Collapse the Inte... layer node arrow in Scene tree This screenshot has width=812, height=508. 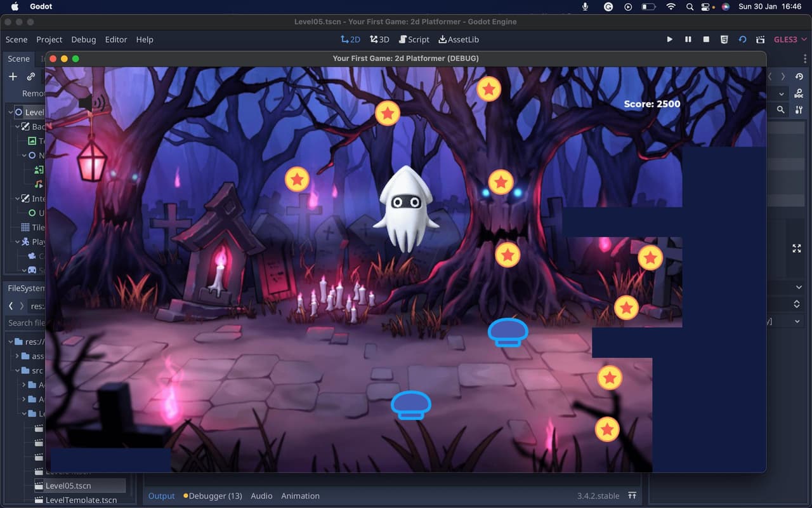click(17, 199)
